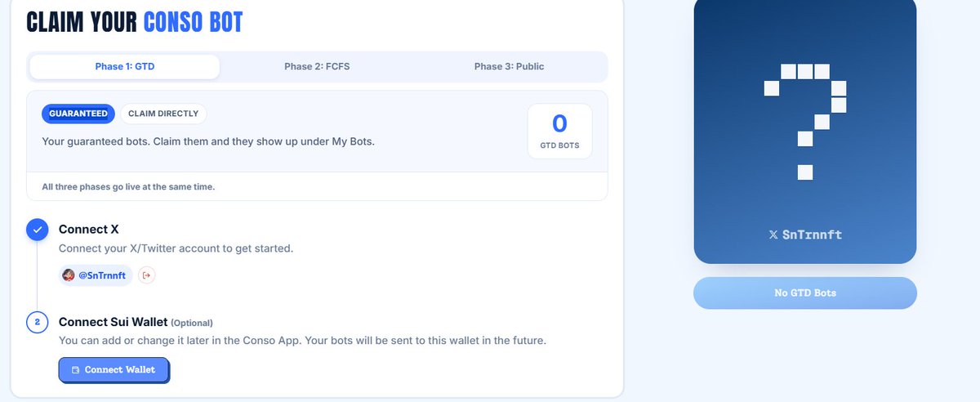Click the pixel question mark graphic

point(805,121)
